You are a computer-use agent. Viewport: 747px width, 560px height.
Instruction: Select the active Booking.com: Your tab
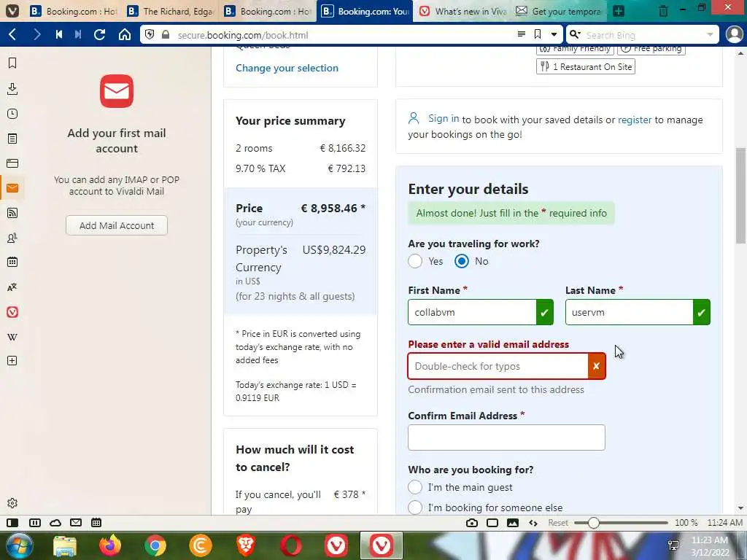click(x=365, y=11)
